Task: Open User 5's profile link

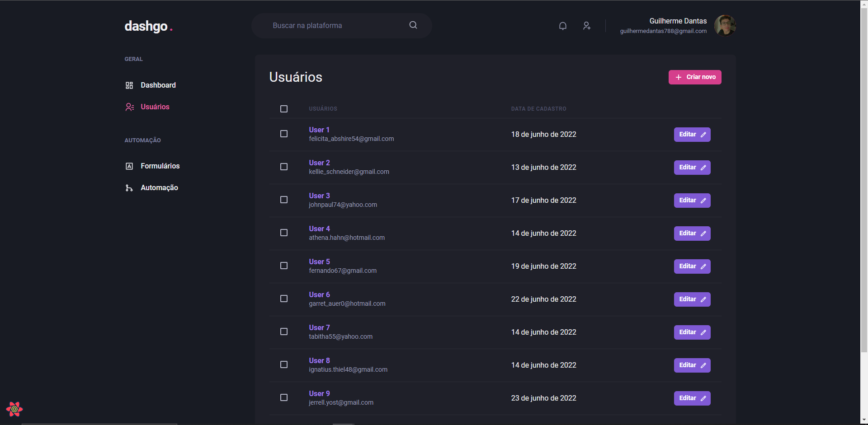Action: click(319, 261)
